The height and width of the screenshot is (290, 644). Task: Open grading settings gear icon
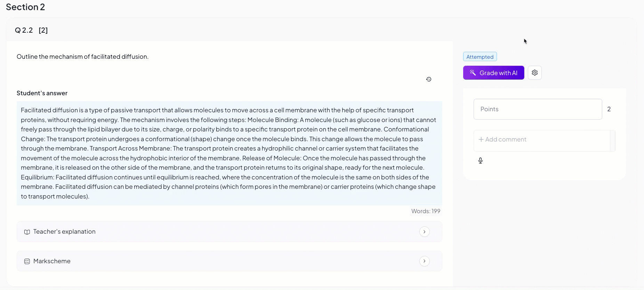(535, 73)
